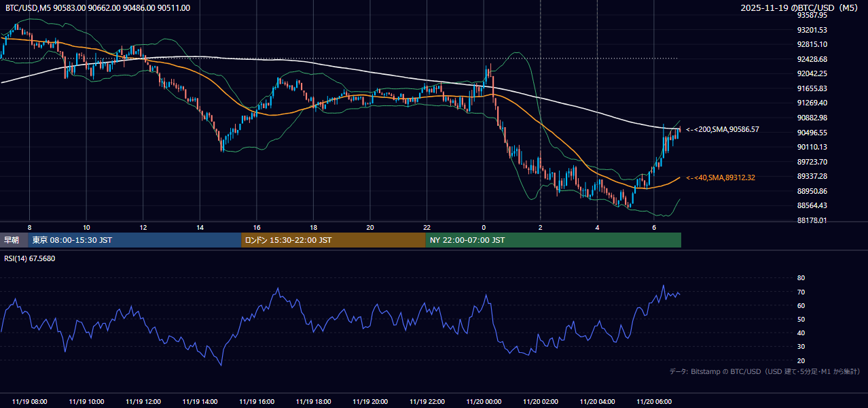Select the 91655.83 price axis label
Screen dimensions: 868x408
click(x=812, y=88)
